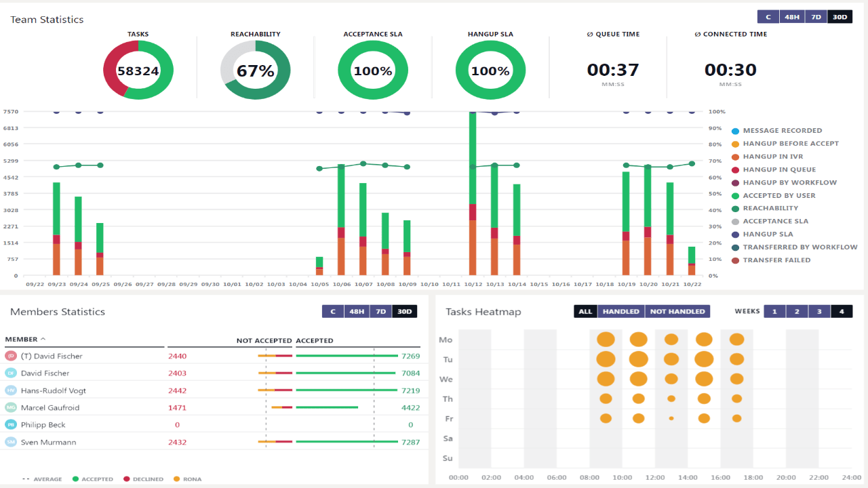The image size is (868, 488).
Task: Set heatmap weeks to 3
Action: 819,312
